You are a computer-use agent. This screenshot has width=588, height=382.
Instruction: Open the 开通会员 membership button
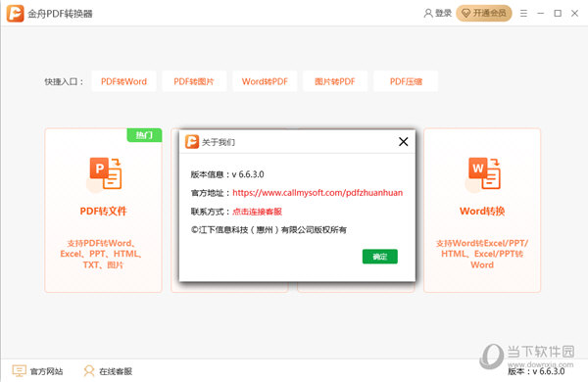[x=484, y=13]
